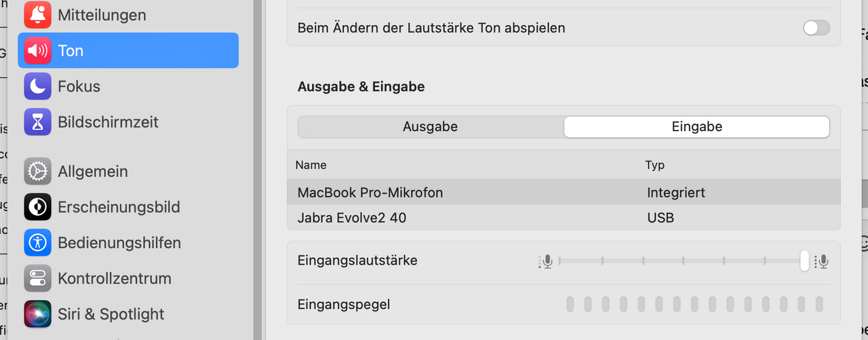Open the Fokus sidebar entry label
Screen dimensions: 868x340
(x=79, y=86)
